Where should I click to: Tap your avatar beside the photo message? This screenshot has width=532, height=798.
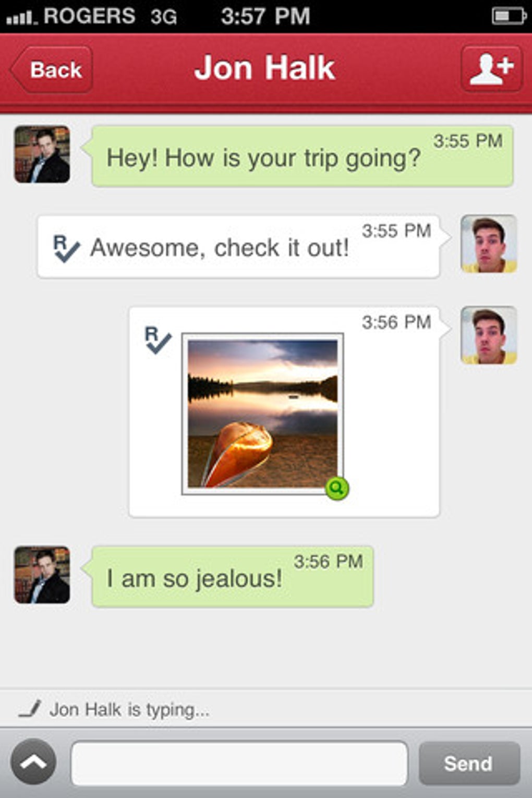[489, 335]
